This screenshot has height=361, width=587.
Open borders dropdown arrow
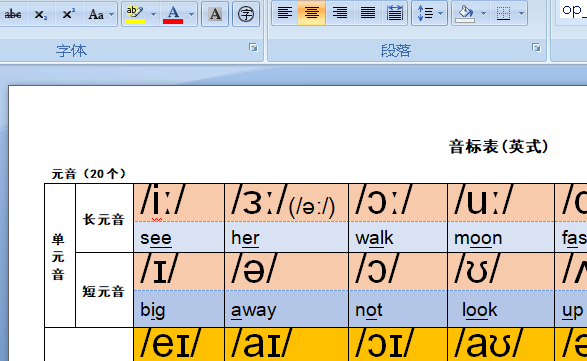(521, 13)
